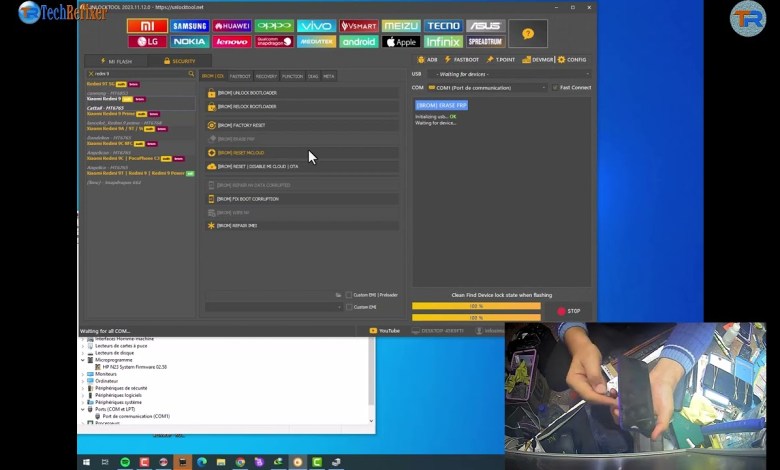The height and width of the screenshot is (470, 780).
Task: Select the META tab
Action: point(328,76)
